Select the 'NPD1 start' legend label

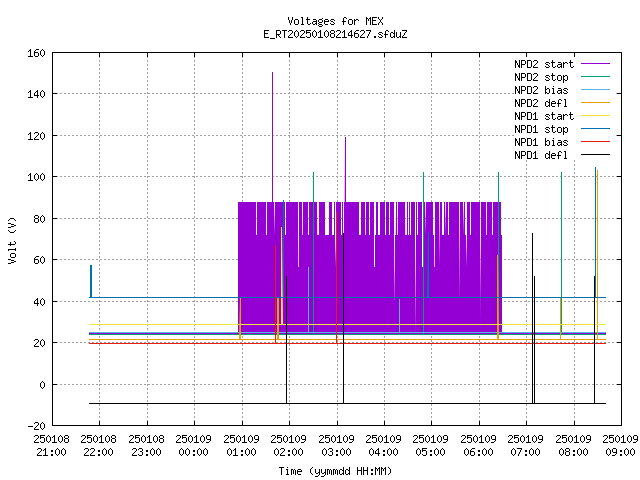[x=544, y=116]
